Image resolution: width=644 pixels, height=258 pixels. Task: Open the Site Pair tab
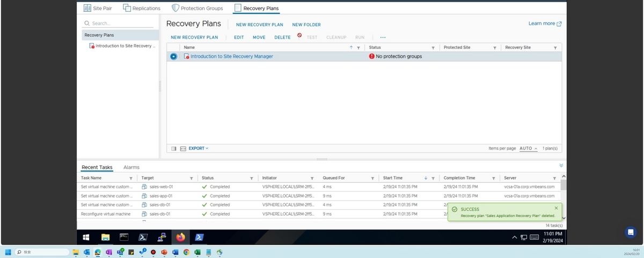pyautogui.click(x=98, y=8)
